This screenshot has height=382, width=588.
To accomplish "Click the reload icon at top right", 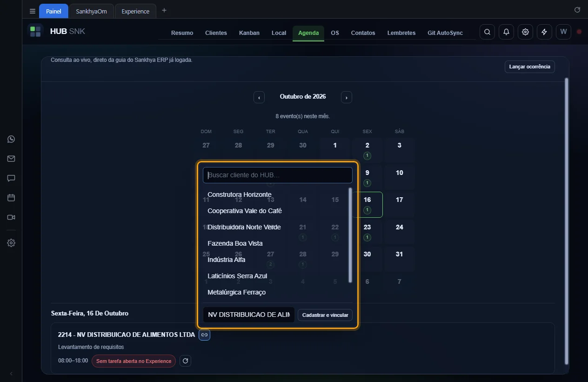I will tap(577, 10).
